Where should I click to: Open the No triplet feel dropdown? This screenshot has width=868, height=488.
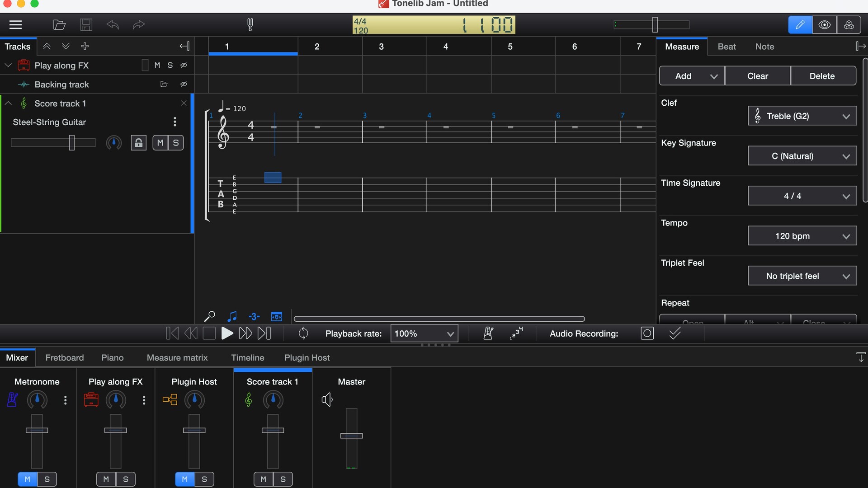click(x=802, y=276)
